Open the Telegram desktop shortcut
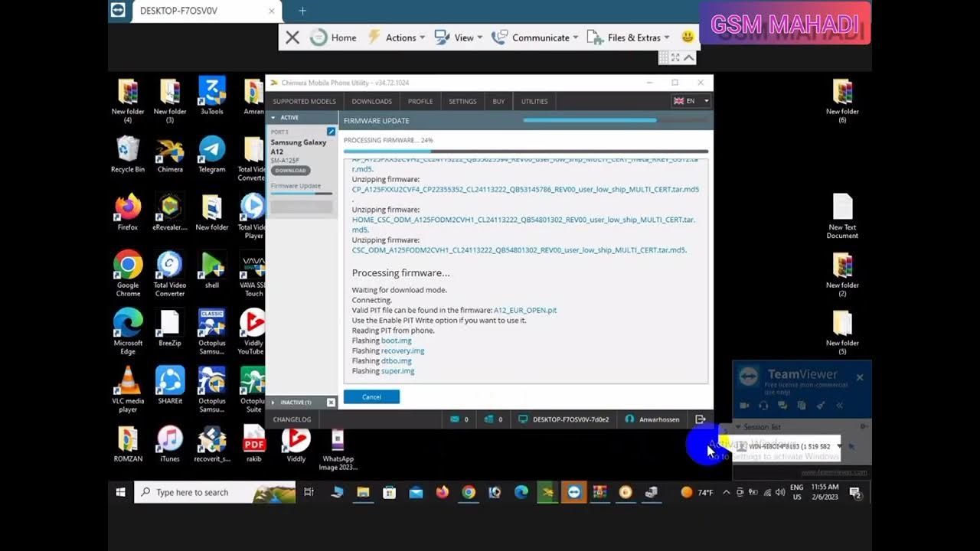Screen dimensions: 980x551 (212, 154)
